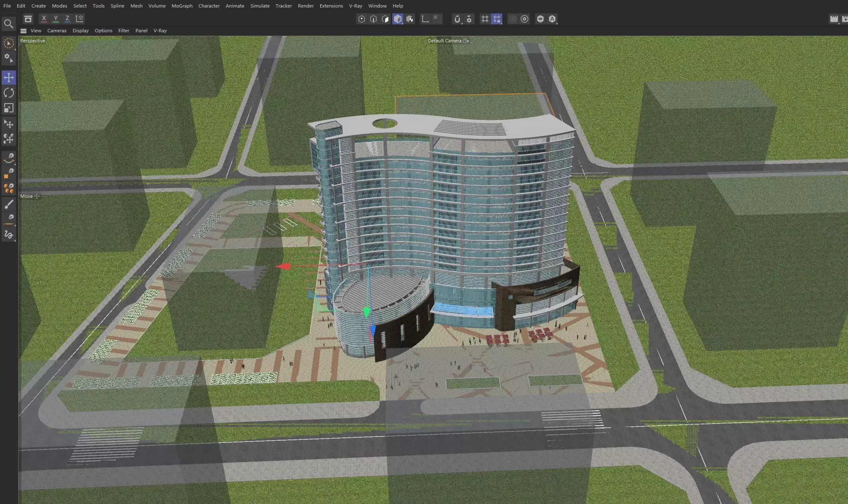Screen dimensions: 848x504
Task: Open the Simulate menu
Action: coord(260,6)
